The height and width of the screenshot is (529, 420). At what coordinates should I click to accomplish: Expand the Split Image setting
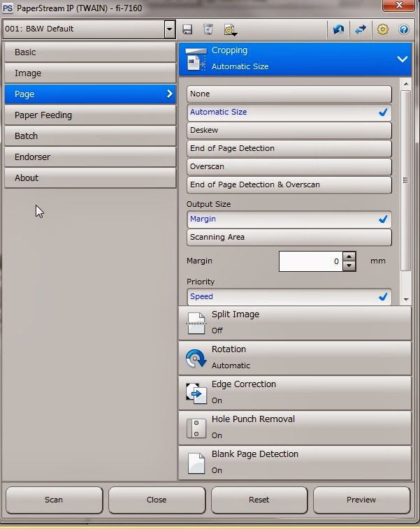tap(295, 324)
